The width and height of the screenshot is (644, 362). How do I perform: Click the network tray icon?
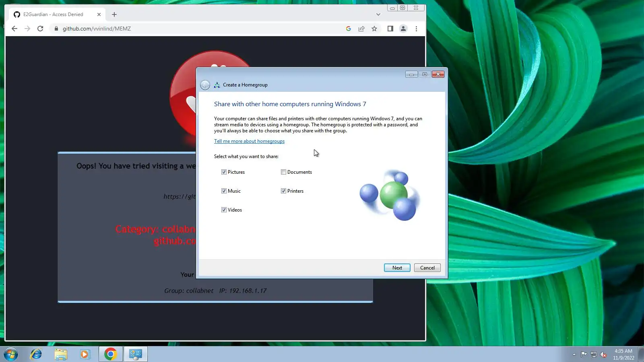click(x=593, y=354)
